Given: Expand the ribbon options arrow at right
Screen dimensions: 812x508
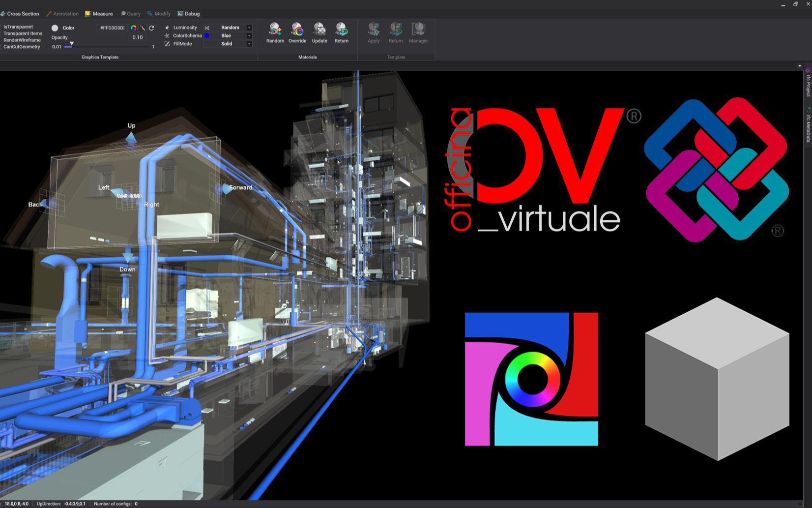Looking at the screenshot, I should point(800,66).
